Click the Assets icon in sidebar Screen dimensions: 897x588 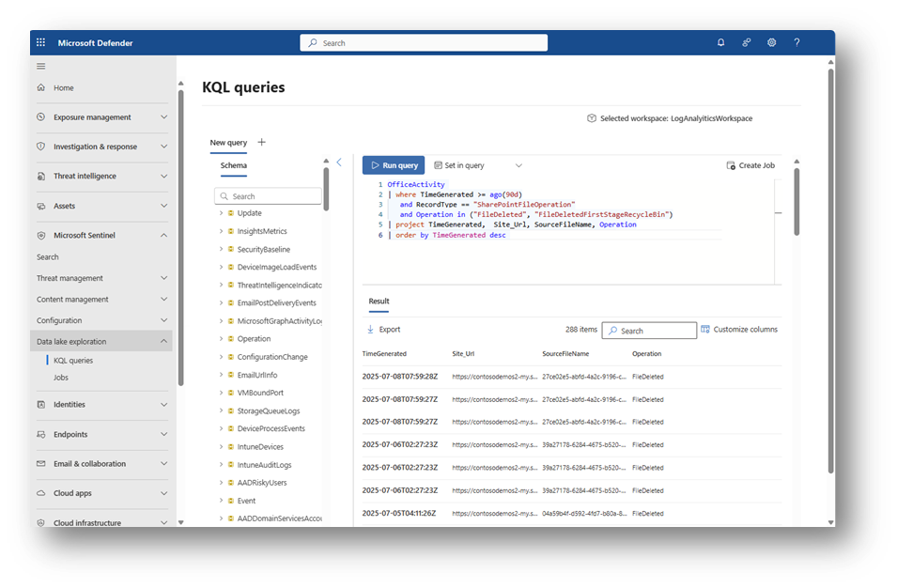[x=40, y=206]
